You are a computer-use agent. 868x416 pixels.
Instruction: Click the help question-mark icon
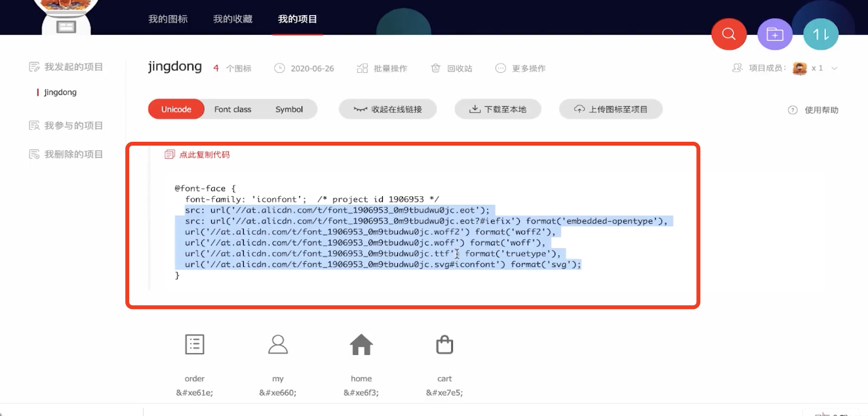point(793,110)
